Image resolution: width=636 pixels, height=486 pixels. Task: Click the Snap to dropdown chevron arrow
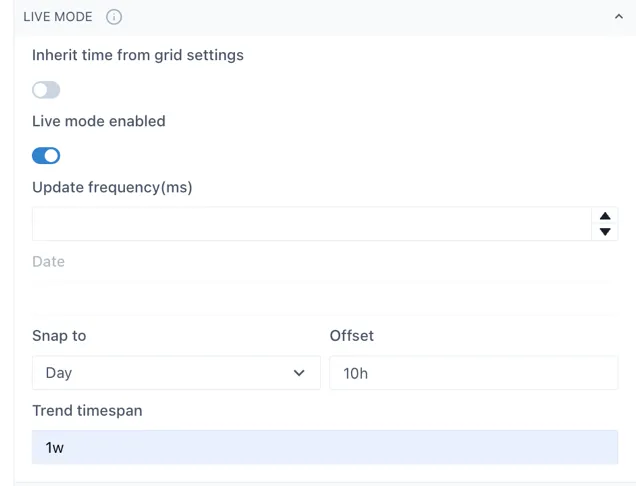click(299, 373)
